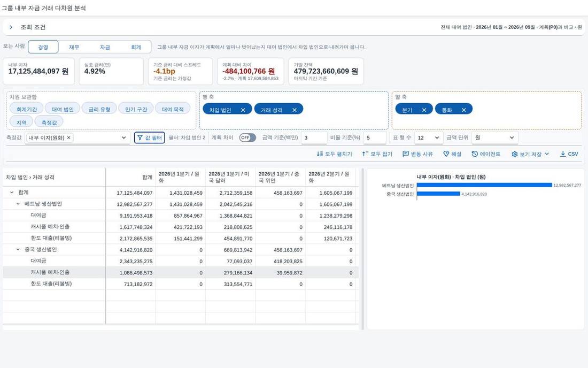The width and height of the screenshot is (588, 368).
Task: Click the 금액 기준(백만) input field
Action: pos(314,137)
